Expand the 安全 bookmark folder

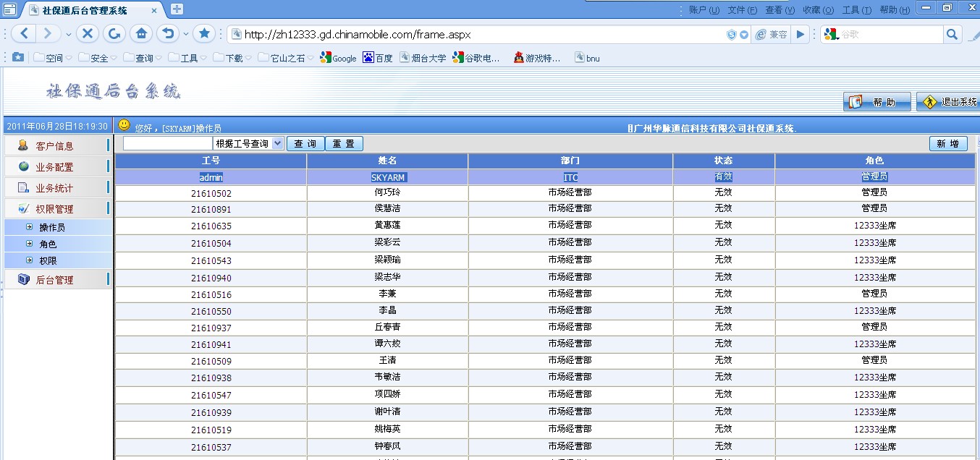tap(98, 58)
